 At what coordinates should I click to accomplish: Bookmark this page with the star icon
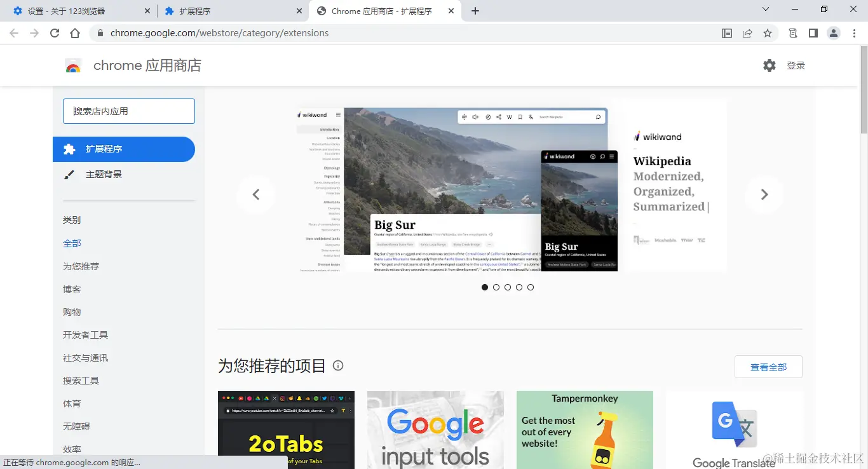(x=768, y=33)
